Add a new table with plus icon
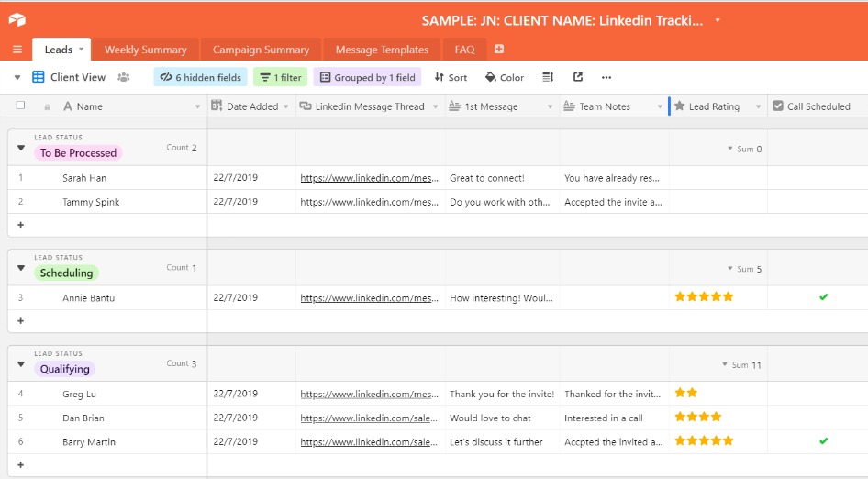Viewport: 868px width, 479px height. pos(499,49)
